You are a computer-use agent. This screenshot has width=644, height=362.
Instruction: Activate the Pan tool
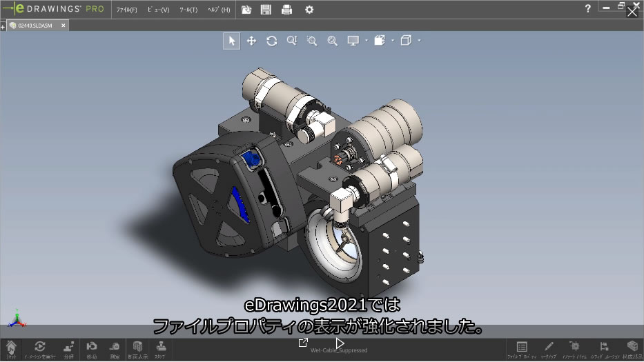(x=251, y=41)
